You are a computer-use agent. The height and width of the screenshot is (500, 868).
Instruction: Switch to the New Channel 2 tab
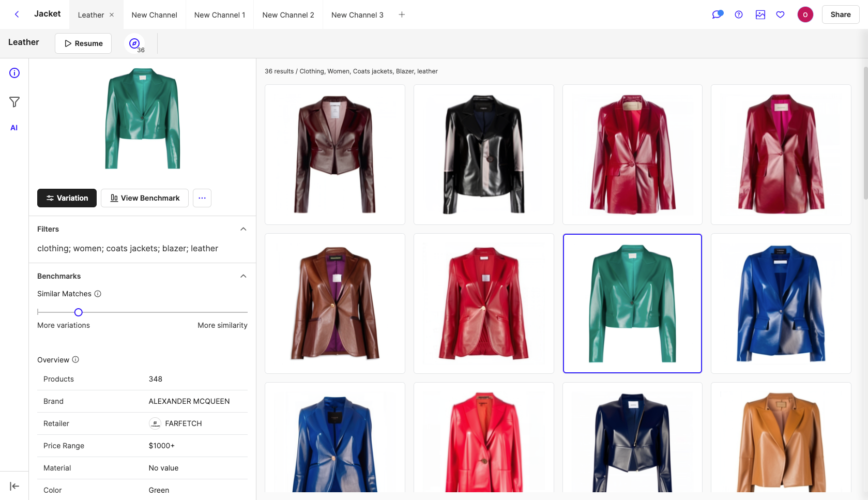[288, 15]
